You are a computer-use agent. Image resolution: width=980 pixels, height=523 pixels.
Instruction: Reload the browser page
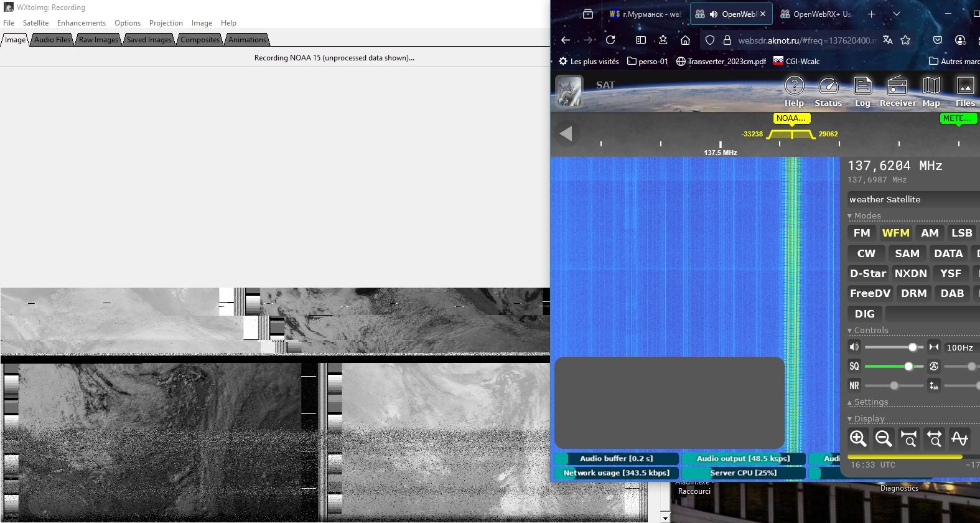click(x=610, y=40)
